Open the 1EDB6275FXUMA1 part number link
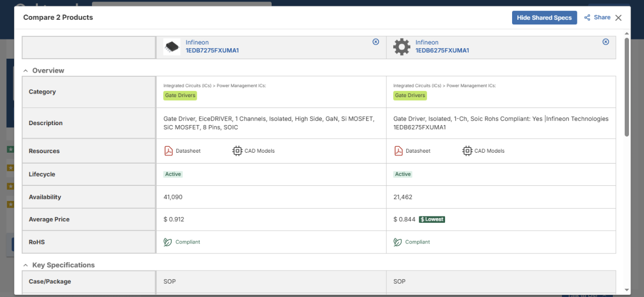Viewport: 644px width, 297px height. tap(442, 51)
